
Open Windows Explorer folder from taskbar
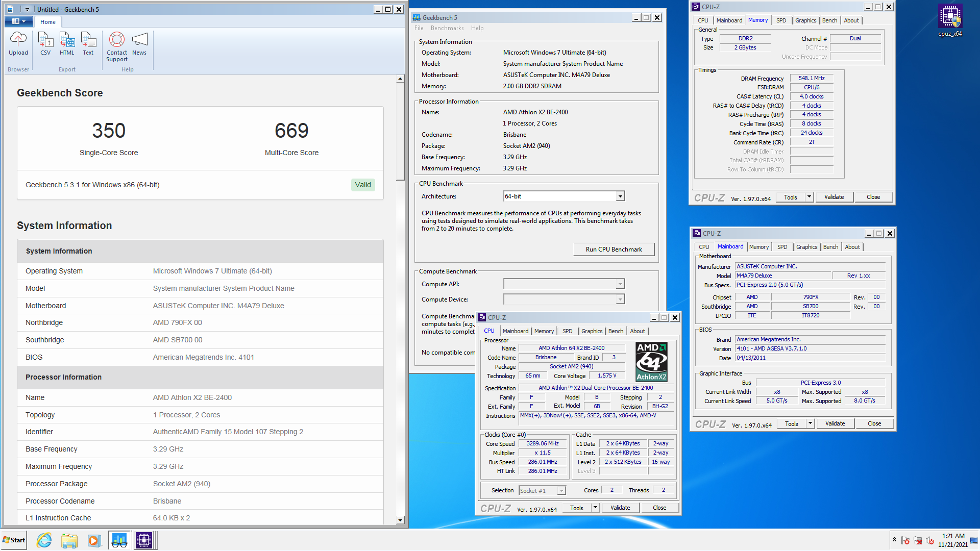tap(69, 540)
